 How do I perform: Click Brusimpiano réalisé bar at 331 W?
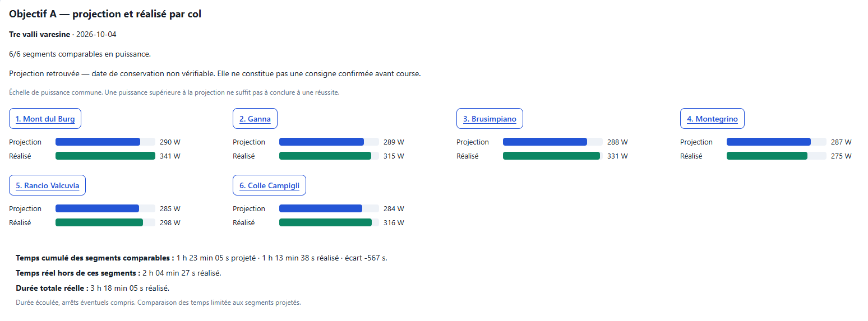click(x=551, y=156)
